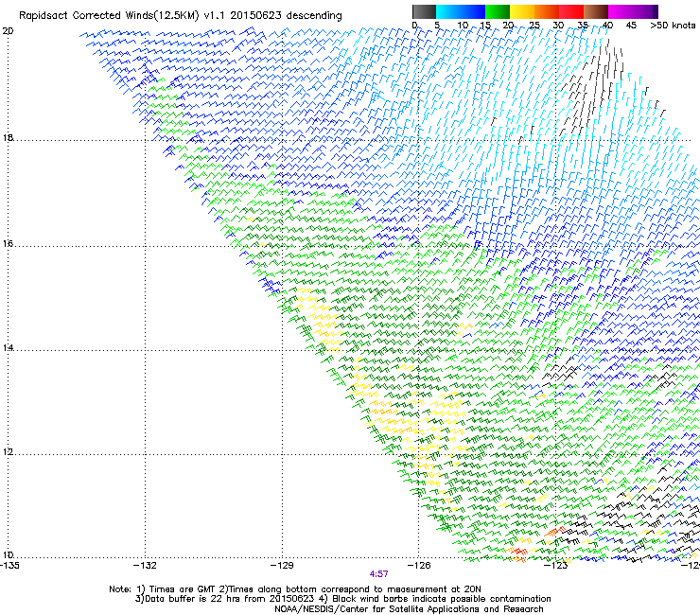Click the green 15-20 knots color segment
Viewport: 700px width, 615px height.
click(x=498, y=11)
